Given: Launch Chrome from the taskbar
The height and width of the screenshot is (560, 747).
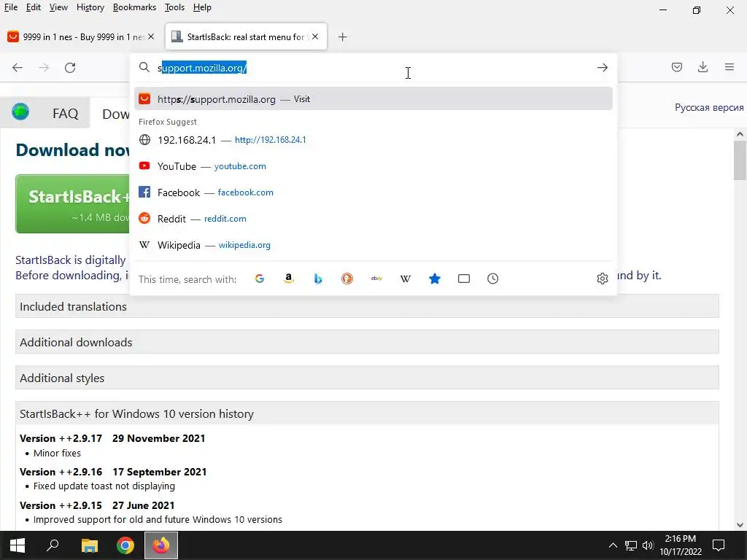Looking at the screenshot, I should (125, 545).
